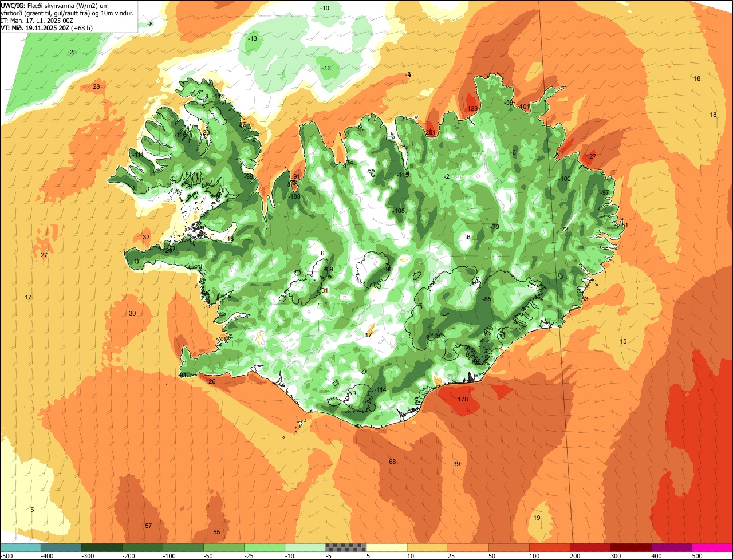Select the red-orange legend swatch labeled 100
733x560 pixels.
click(549, 547)
